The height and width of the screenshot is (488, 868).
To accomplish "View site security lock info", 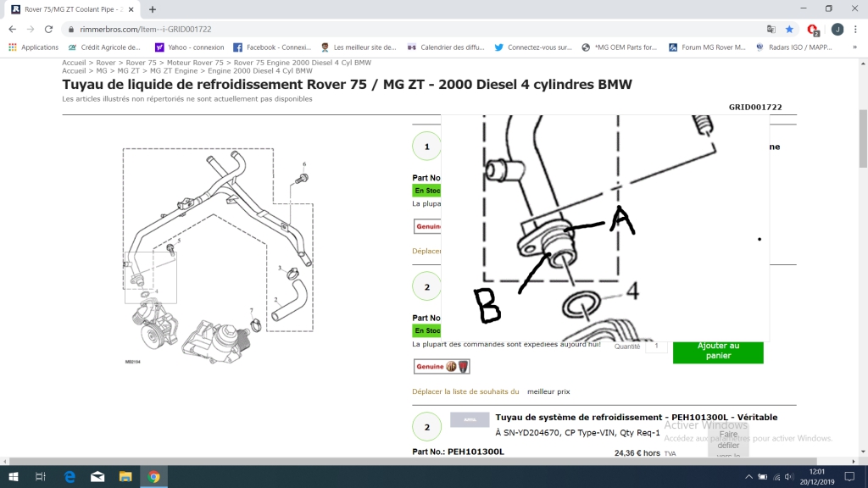I will click(71, 30).
